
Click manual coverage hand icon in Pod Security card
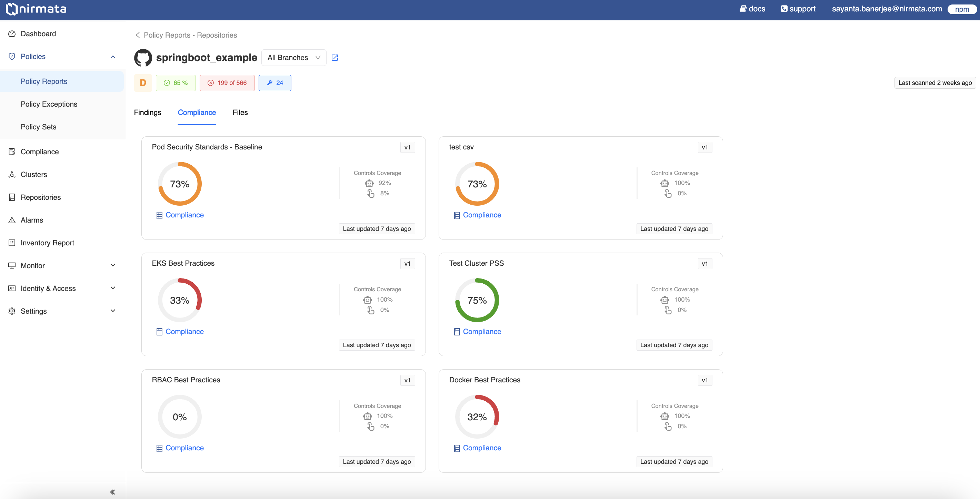(371, 194)
